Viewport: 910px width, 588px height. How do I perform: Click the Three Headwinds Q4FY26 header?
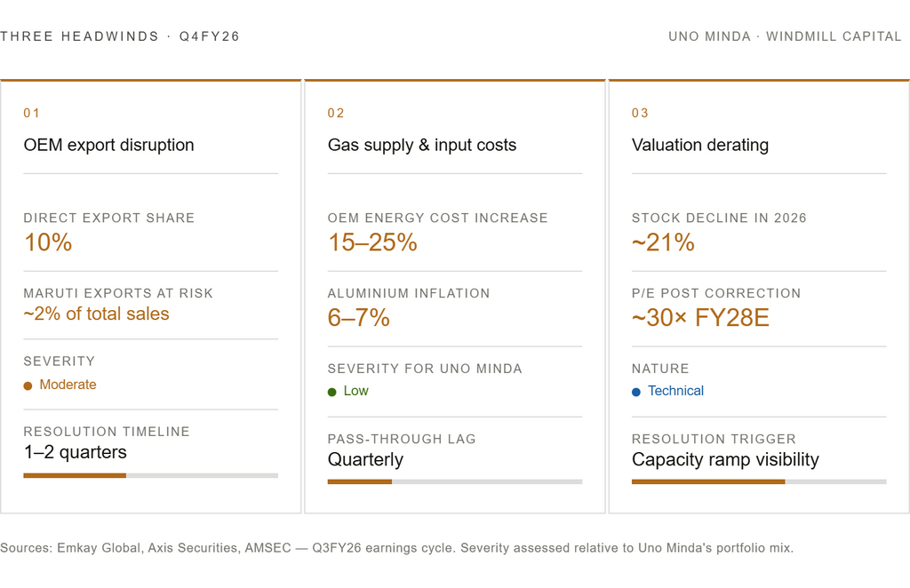[120, 37]
